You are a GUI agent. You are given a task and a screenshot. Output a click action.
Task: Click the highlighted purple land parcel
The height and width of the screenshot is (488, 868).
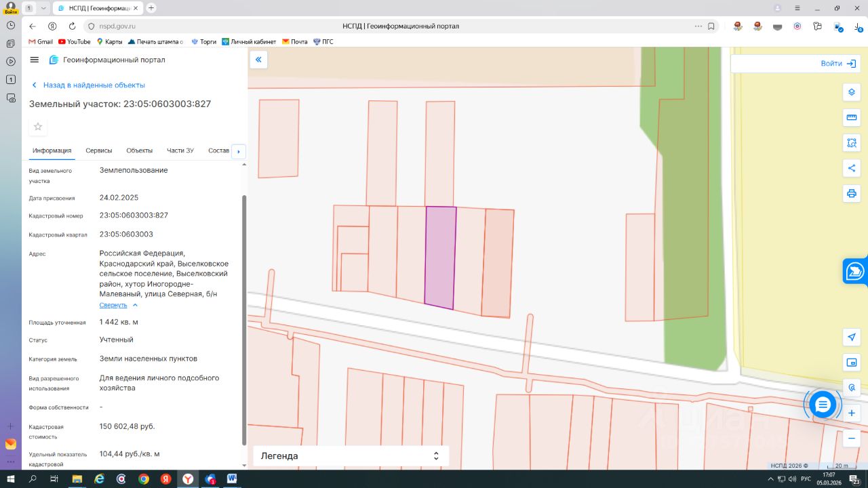point(440,258)
